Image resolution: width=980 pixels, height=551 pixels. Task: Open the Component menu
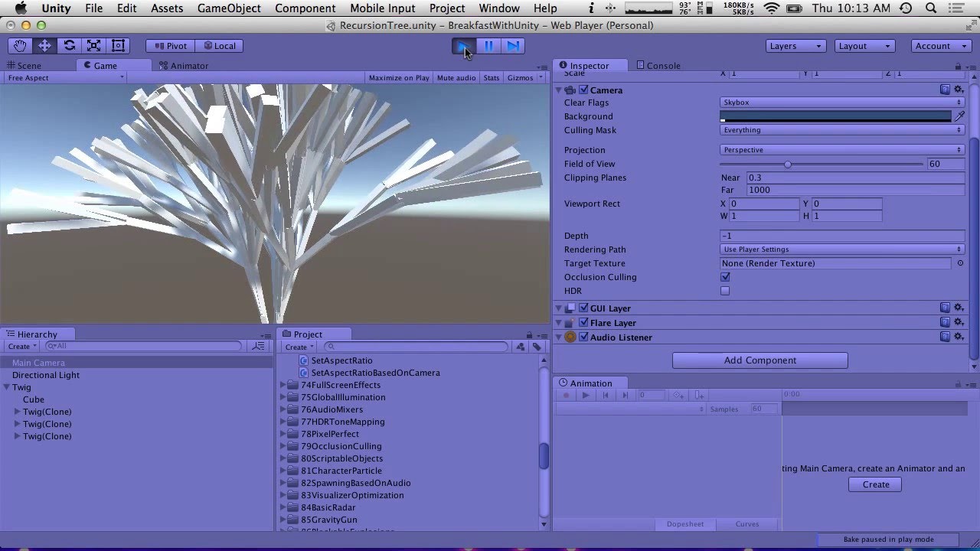pos(305,8)
